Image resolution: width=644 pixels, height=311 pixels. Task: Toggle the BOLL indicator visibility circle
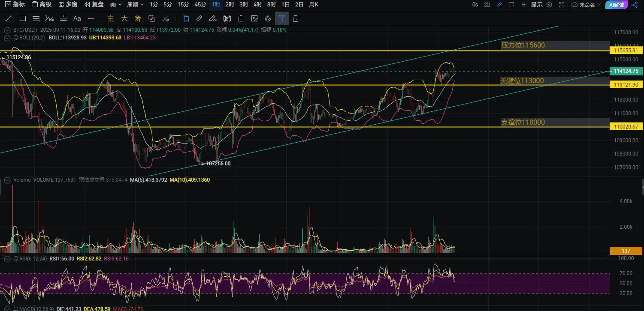click(7, 38)
